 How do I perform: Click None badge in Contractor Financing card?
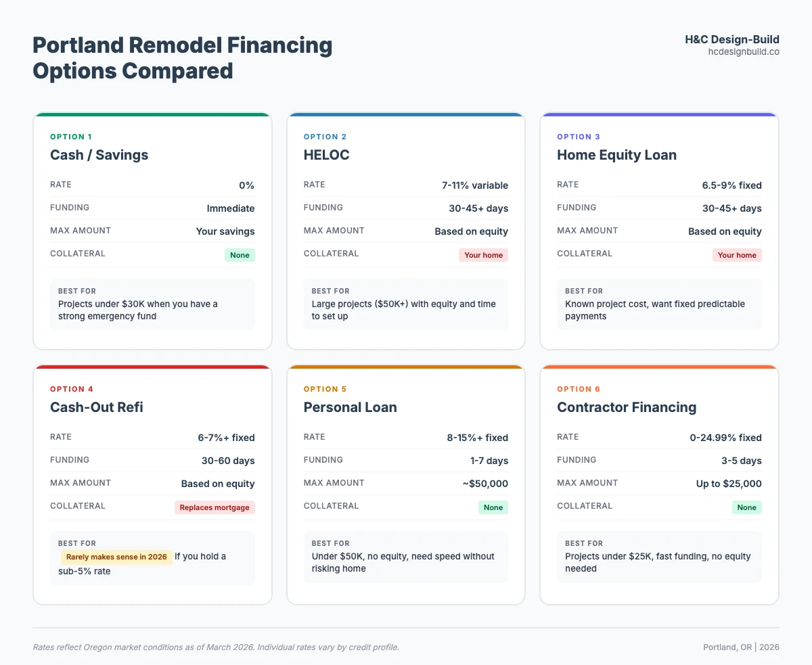746,507
